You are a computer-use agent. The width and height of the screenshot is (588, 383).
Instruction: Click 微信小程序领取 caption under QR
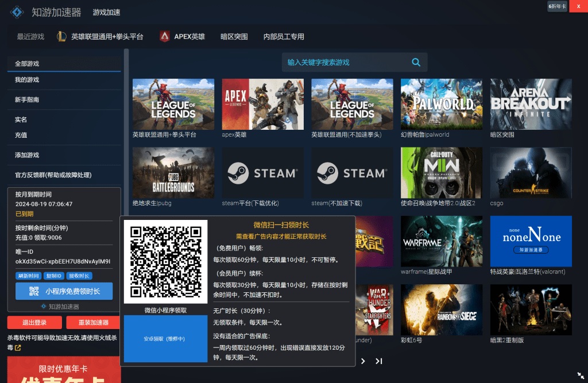click(165, 310)
